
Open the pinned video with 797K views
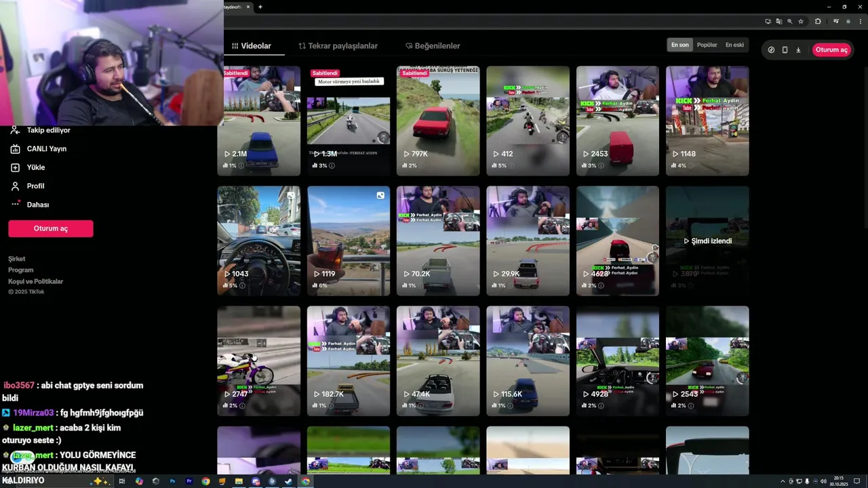(x=438, y=121)
